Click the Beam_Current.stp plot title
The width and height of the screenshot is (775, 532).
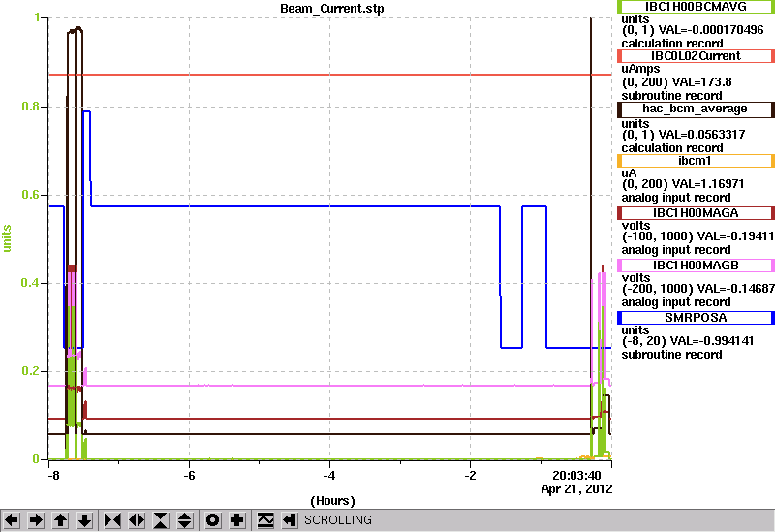coord(331,9)
